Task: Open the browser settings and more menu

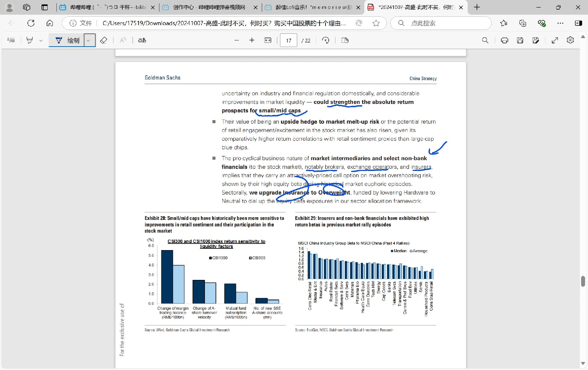Action: (x=560, y=23)
